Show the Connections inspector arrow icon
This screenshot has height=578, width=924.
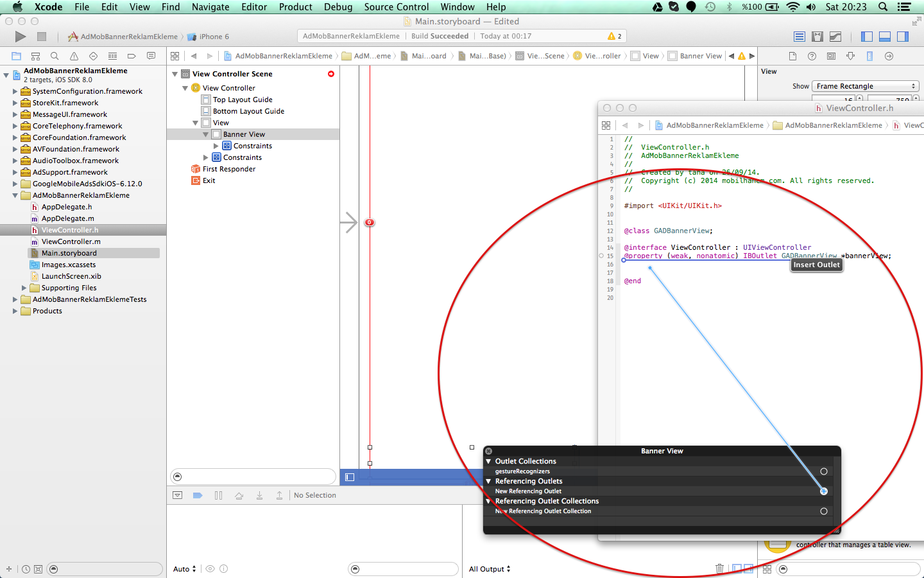pos(889,56)
